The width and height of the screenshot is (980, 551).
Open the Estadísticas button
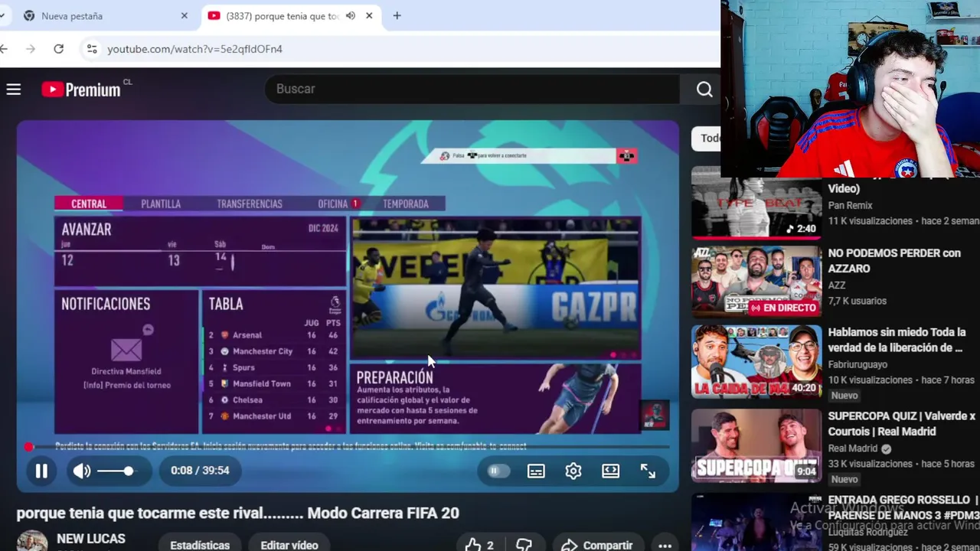[200, 545]
